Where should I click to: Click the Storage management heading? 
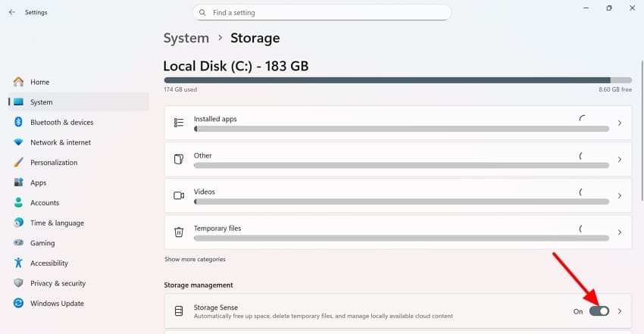tap(199, 285)
